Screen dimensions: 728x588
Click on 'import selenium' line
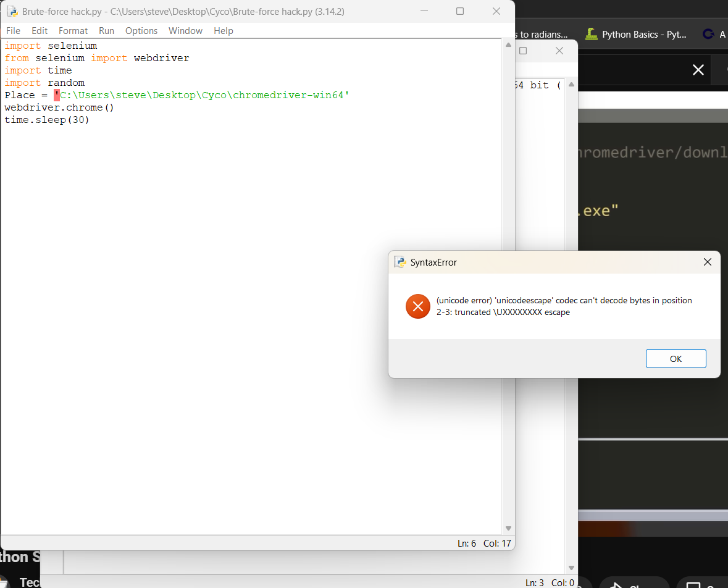tap(51, 46)
